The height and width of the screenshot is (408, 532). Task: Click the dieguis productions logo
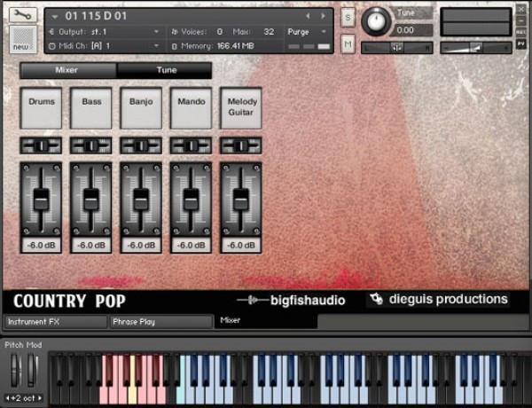(439, 300)
